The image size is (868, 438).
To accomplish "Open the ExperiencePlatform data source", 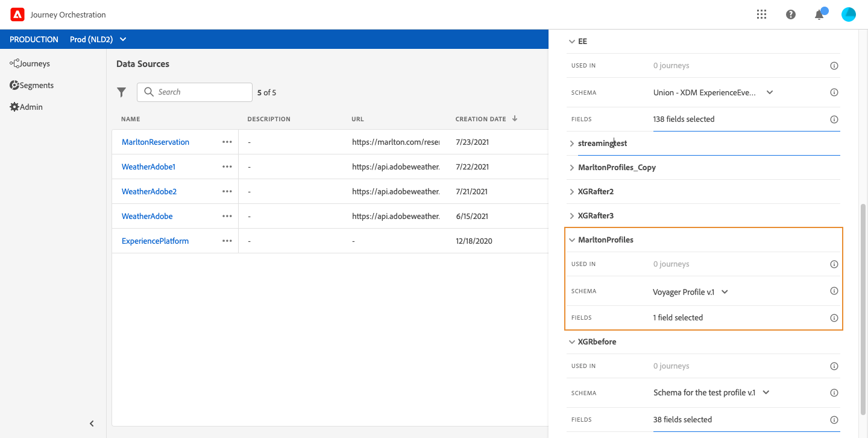I will pos(155,241).
